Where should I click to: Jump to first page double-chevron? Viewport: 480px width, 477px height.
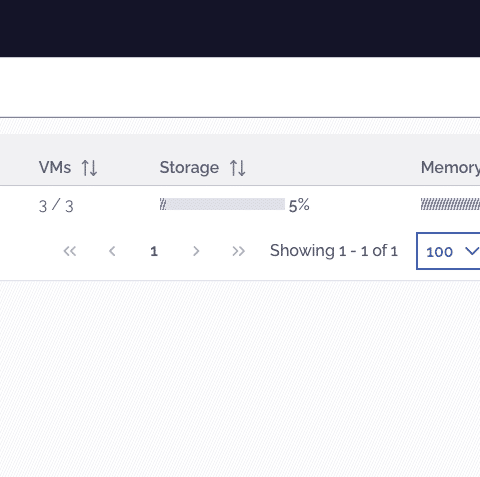70,251
